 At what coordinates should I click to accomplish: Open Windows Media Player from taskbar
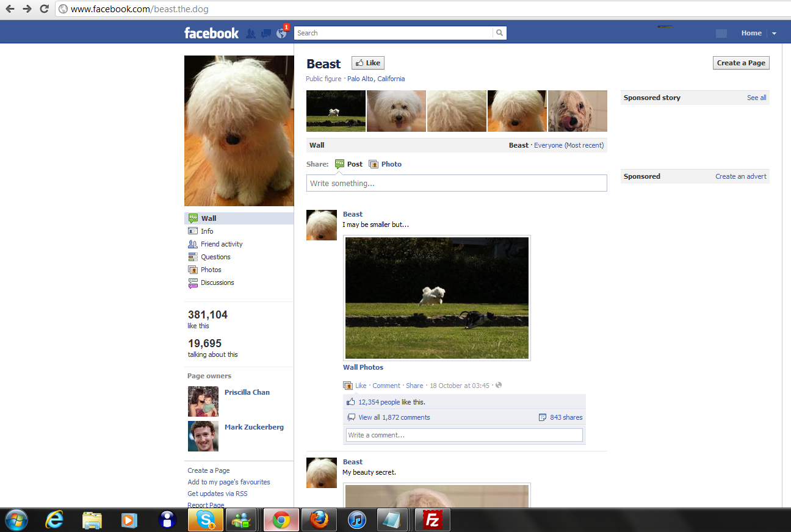point(129,520)
